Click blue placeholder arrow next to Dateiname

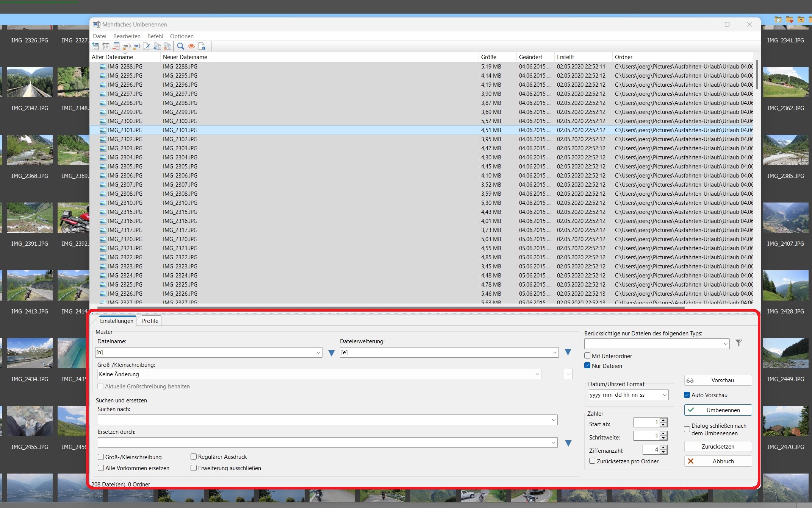[332, 353]
